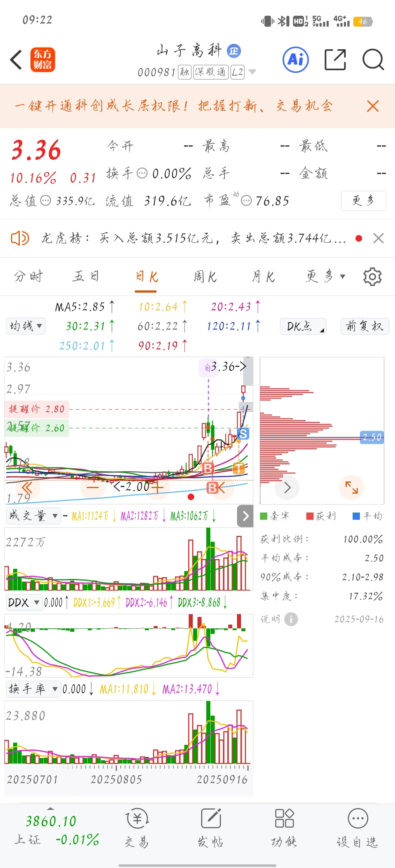Tap the back arrow icon
Image resolution: width=395 pixels, height=868 pixels.
[16, 60]
